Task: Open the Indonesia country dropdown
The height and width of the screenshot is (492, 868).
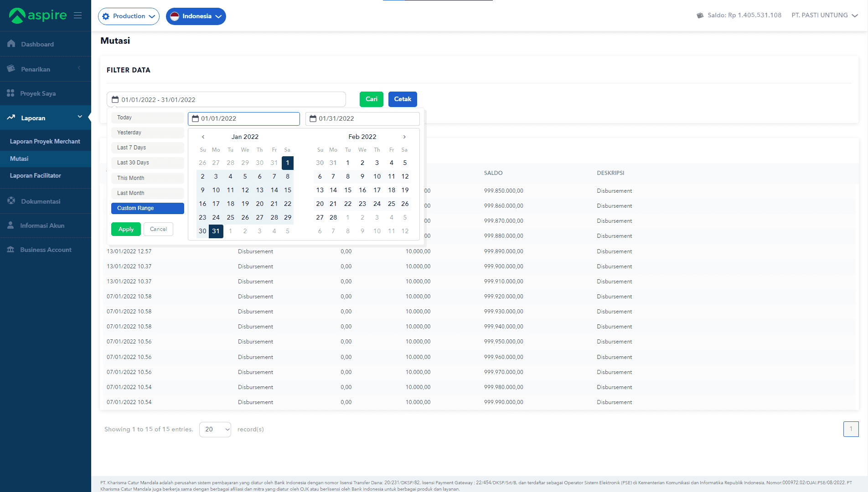Action: (196, 16)
